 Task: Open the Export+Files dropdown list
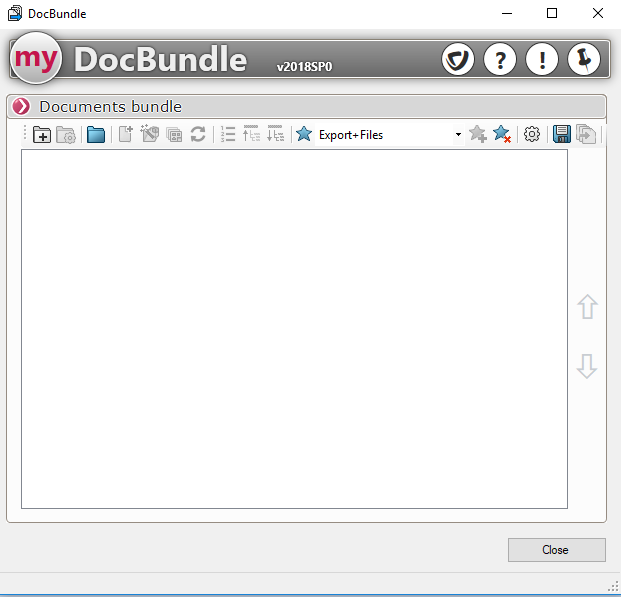tap(458, 135)
